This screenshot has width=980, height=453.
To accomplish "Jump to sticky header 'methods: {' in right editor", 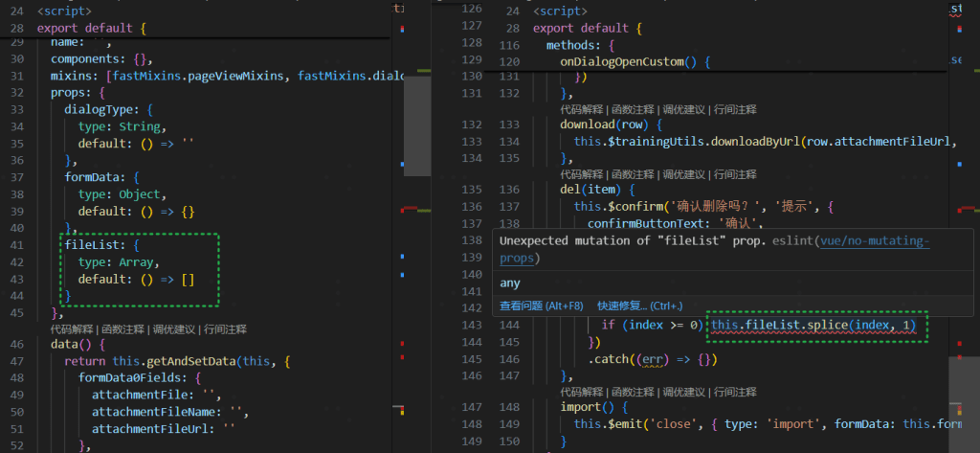I will click(578, 45).
